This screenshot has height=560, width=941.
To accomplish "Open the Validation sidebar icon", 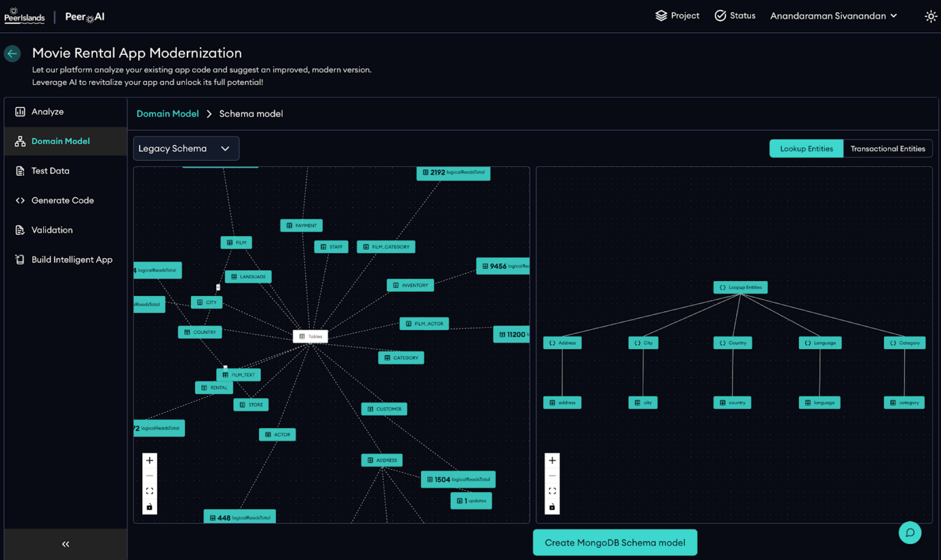I will pos(20,230).
